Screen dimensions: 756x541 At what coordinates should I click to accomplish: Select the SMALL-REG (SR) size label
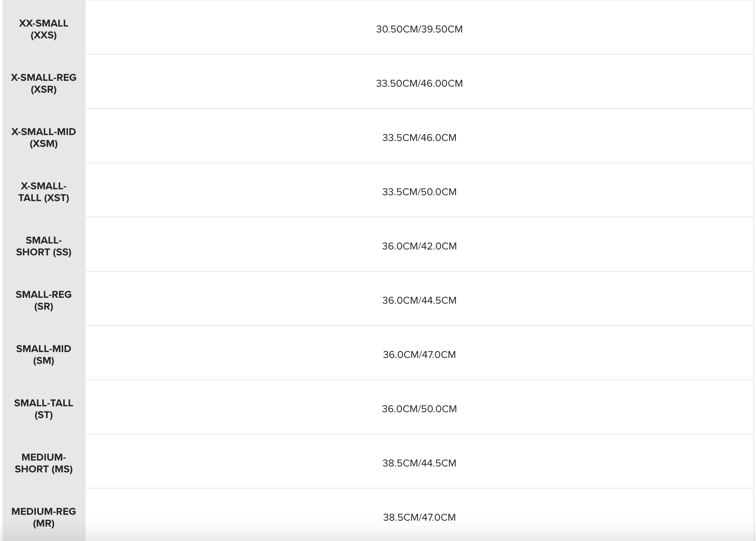pyautogui.click(x=44, y=300)
